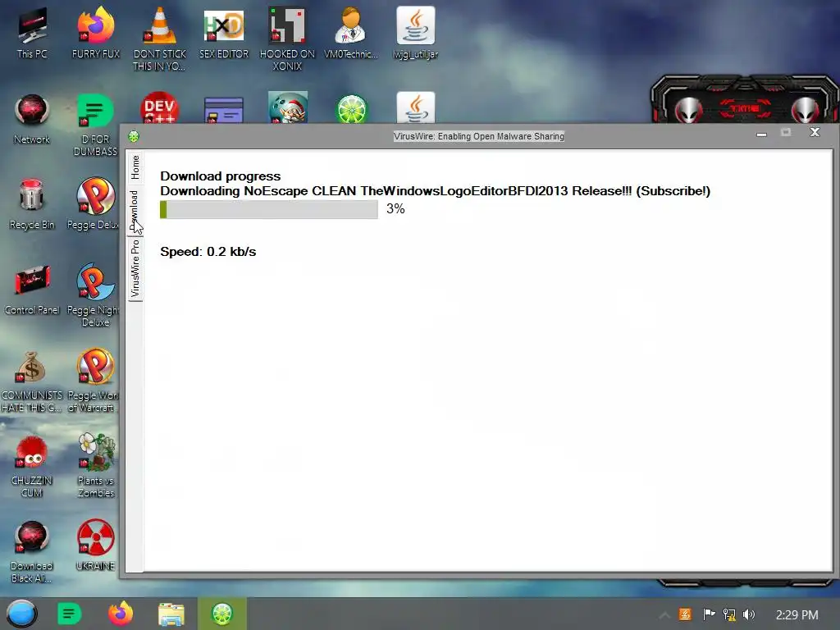Open the VirusWire Pro tab
Image resolution: width=840 pixels, height=630 pixels.
pyautogui.click(x=135, y=268)
